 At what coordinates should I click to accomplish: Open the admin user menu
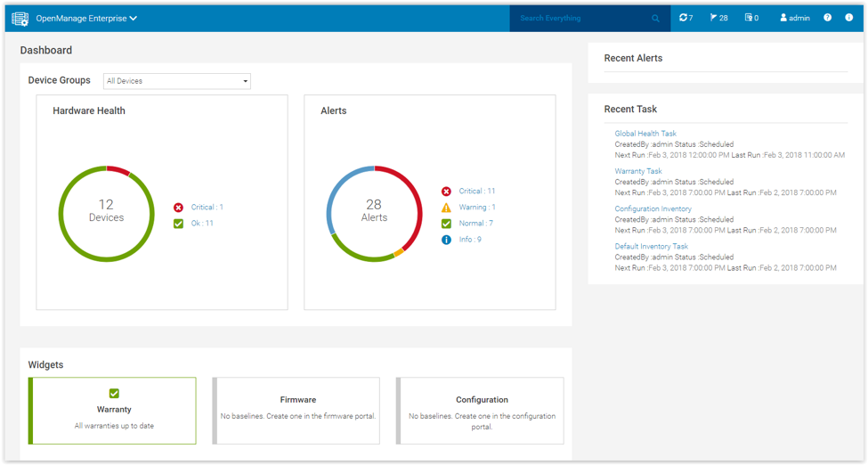click(794, 18)
